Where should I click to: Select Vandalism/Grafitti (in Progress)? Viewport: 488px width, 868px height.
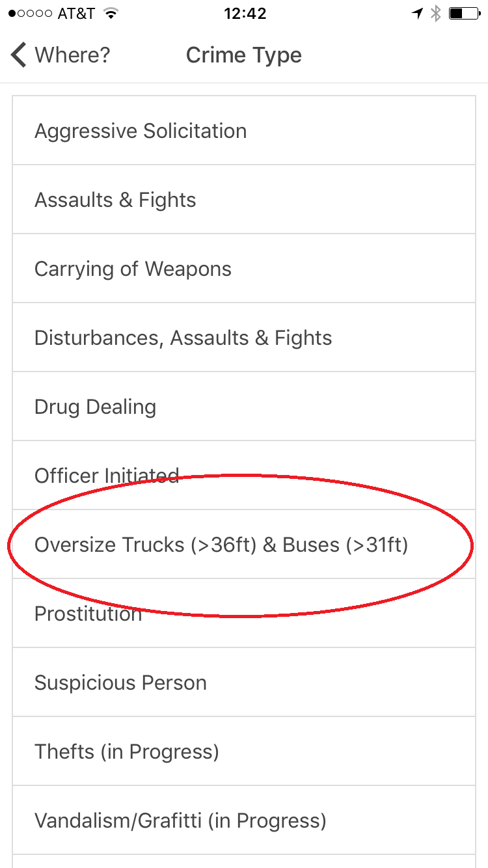[244, 821]
